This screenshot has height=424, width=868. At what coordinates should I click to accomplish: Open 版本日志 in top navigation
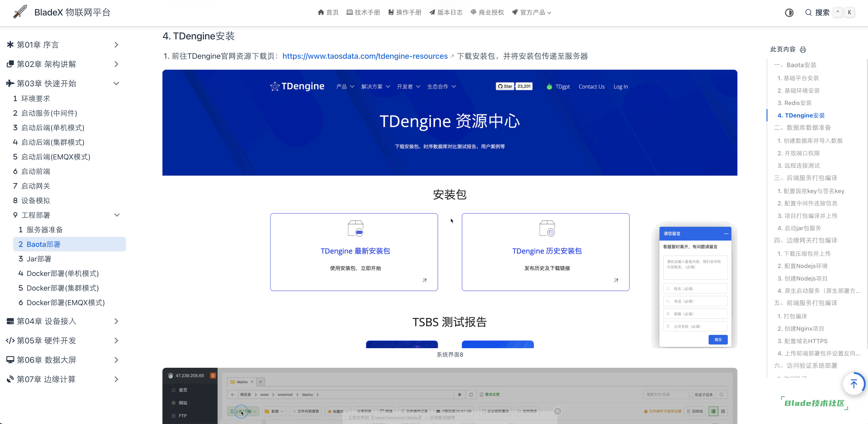(446, 13)
